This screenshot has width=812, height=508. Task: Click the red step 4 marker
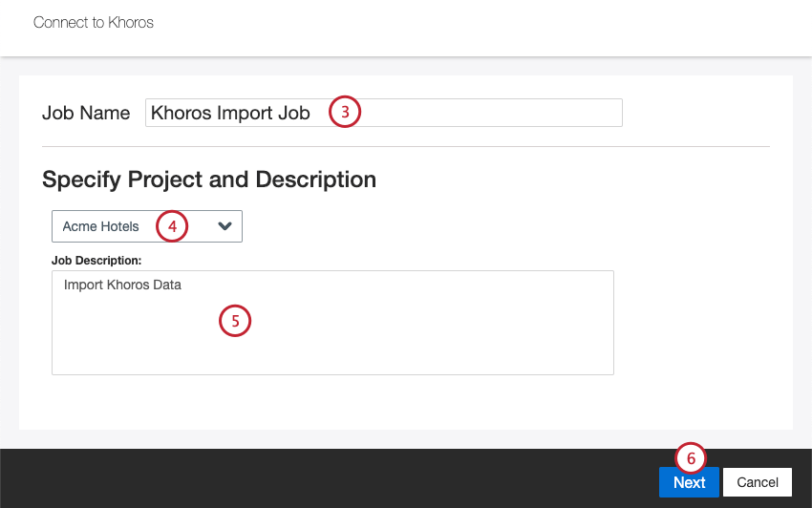coord(172,226)
